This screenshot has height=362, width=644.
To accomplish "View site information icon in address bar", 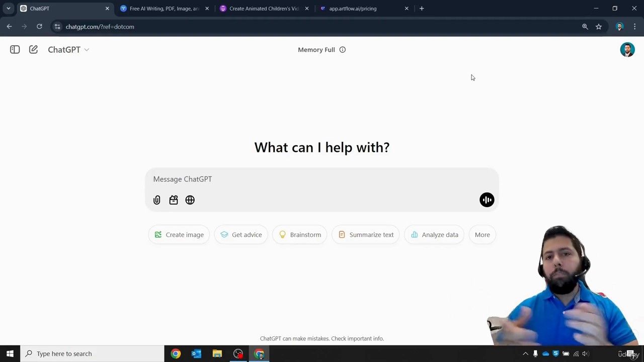I will tap(57, 27).
